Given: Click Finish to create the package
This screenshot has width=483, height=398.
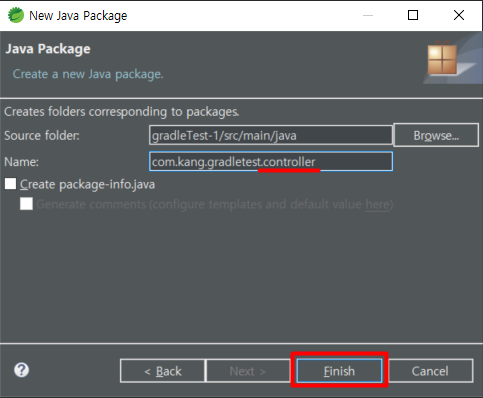Looking at the screenshot, I should point(339,371).
